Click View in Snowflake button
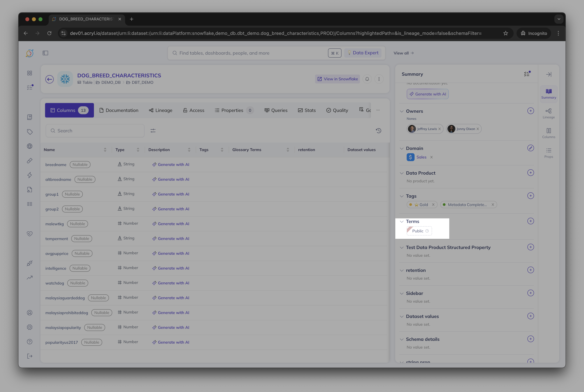This screenshot has width=584, height=392. 337,79
